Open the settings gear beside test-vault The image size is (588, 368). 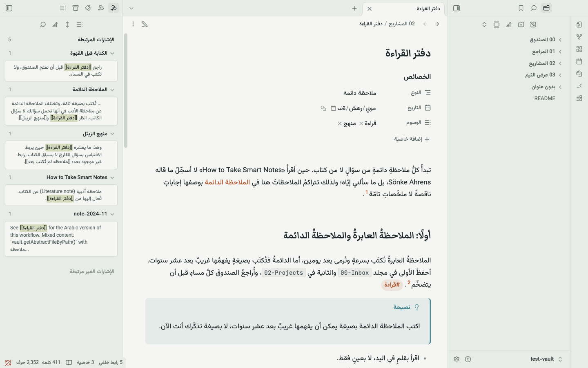[457, 359]
